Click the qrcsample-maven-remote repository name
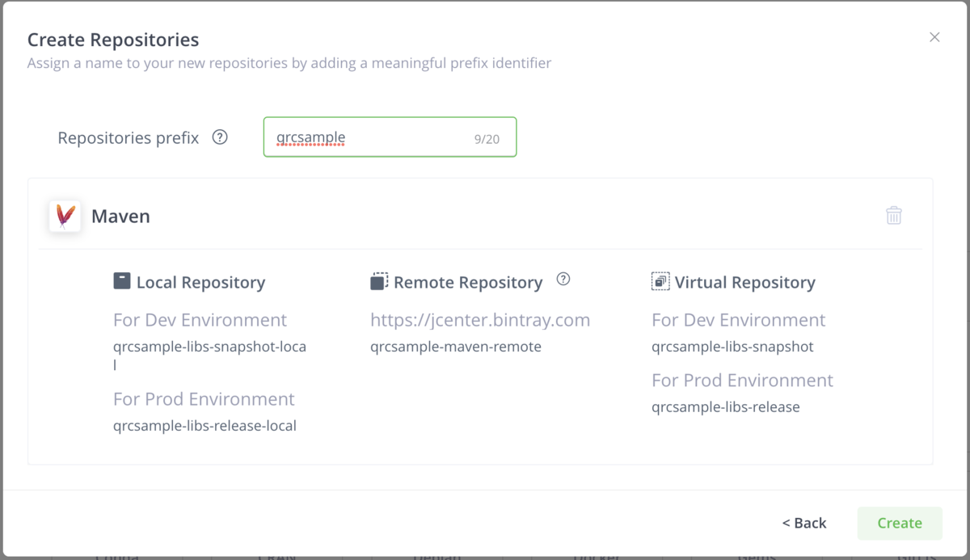The image size is (970, 560). [x=456, y=347]
